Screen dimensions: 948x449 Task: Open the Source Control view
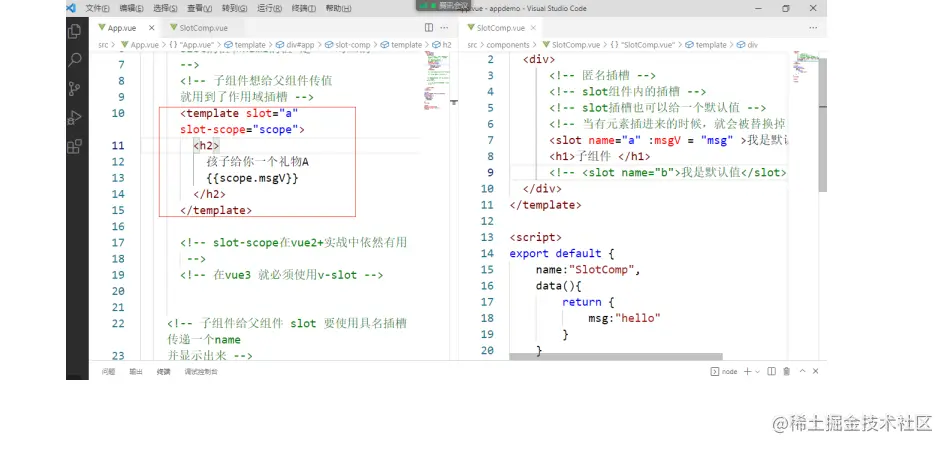tap(74, 89)
